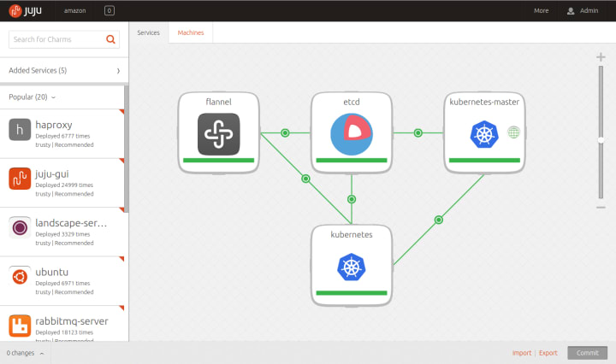This screenshot has height=364, width=616.
Task: Click the kubernetes service label
Action: pos(352,235)
